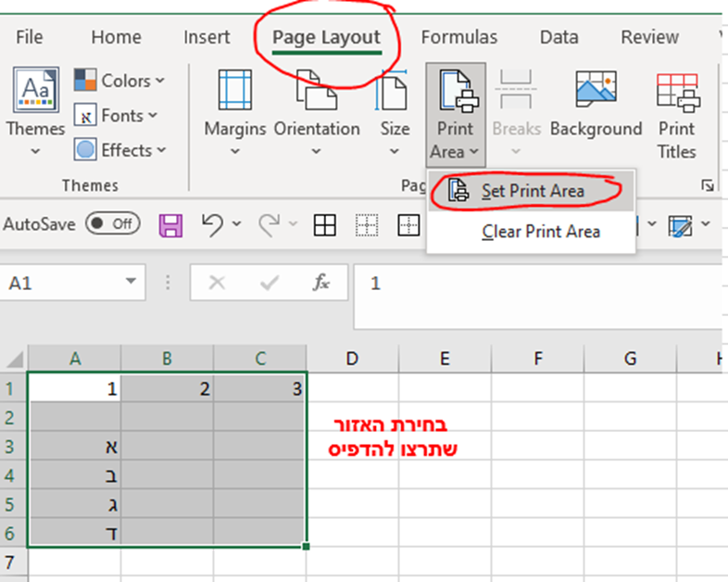Apply all borders from quick toolbar
Viewport: 728px width, 582px height.
click(325, 225)
